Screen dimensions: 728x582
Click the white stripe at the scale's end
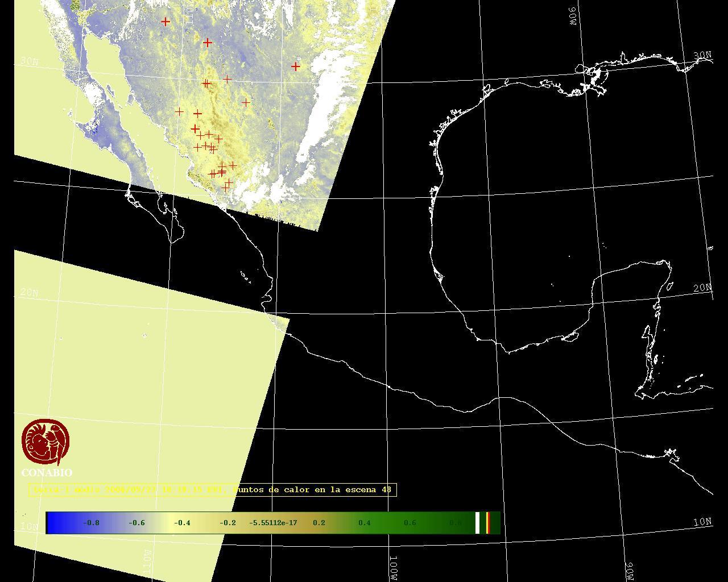click(478, 523)
